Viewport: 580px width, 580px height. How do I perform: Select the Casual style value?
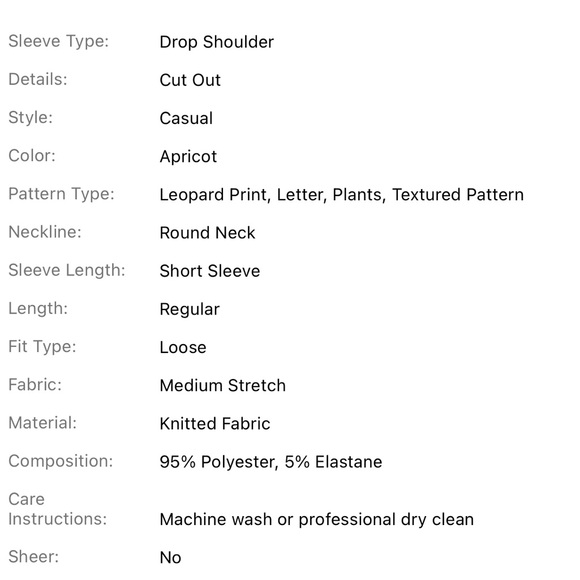coord(186,118)
